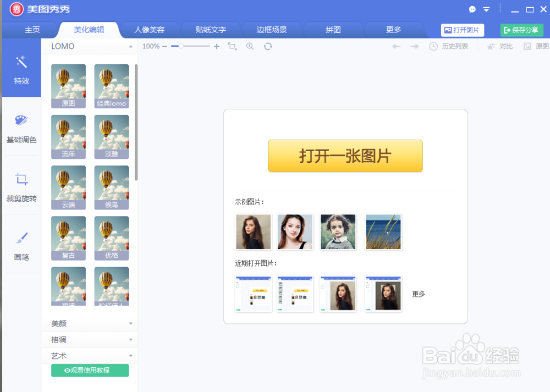550x392 pixels.
Task: Click the 1:1 actual size magnifier icon
Action: [250, 47]
